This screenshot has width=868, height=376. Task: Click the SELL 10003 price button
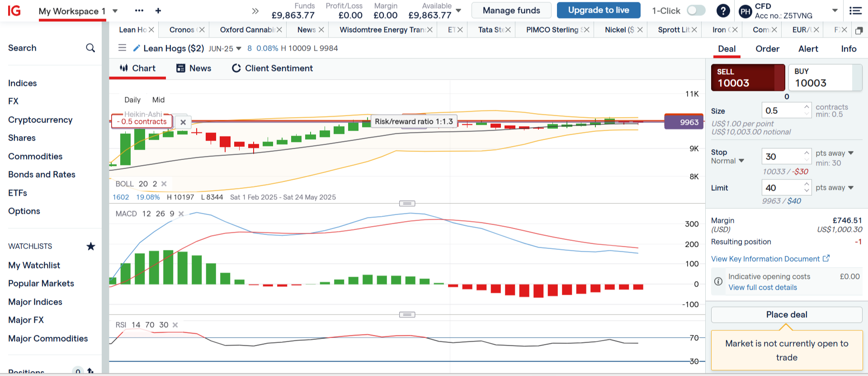click(748, 78)
